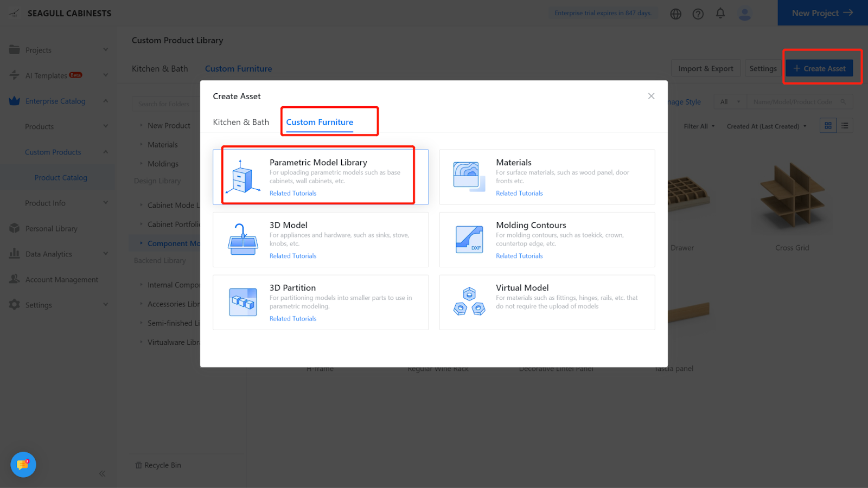Image resolution: width=868 pixels, height=488 pixels.
Task: Open the chat support bubble
Action: tap(23, 465)
